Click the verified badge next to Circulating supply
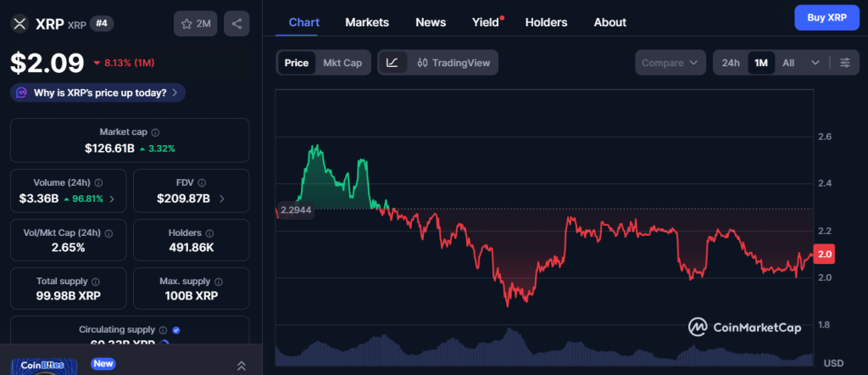868x375 pixels. (x=176, y=330)
